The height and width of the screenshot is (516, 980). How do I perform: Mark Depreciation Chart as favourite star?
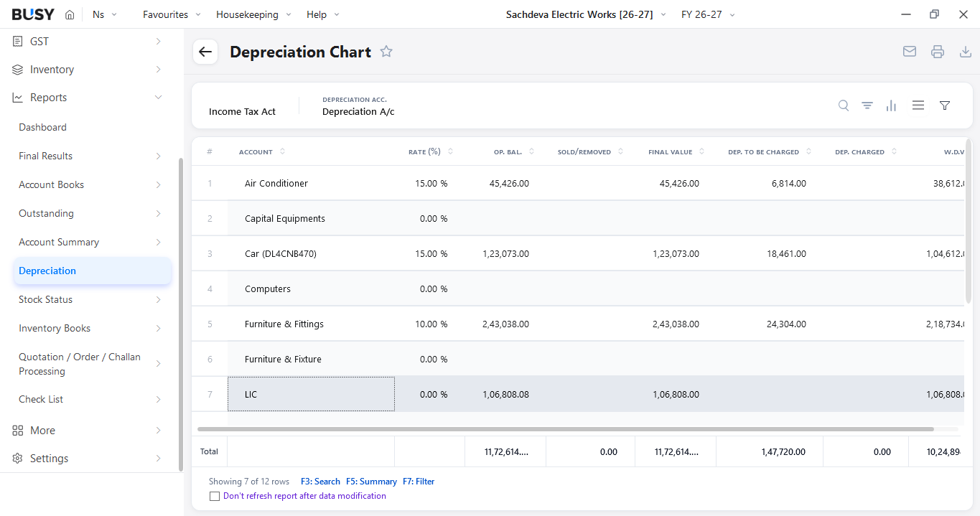pos(386,52)
